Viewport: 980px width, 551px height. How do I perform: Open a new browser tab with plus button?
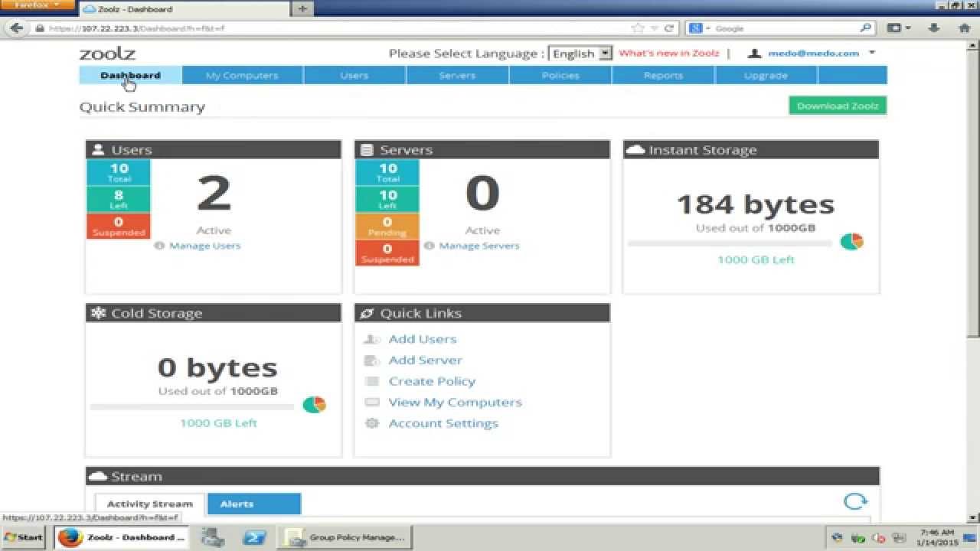[302, 8]
